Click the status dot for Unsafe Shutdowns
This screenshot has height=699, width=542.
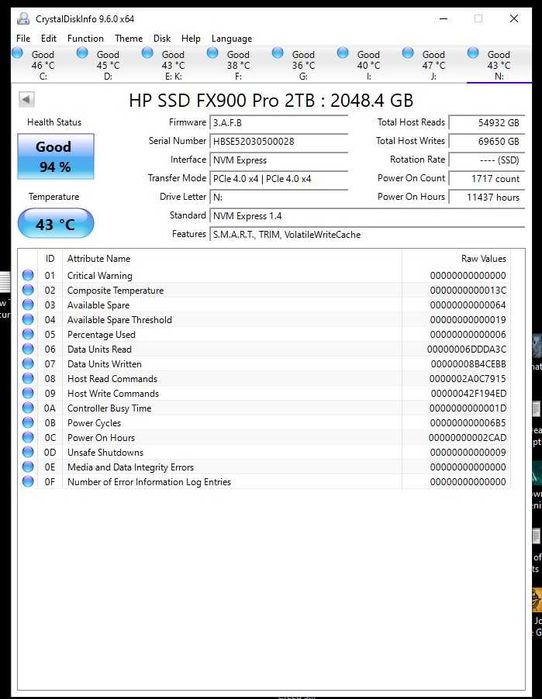coord(28,452)
